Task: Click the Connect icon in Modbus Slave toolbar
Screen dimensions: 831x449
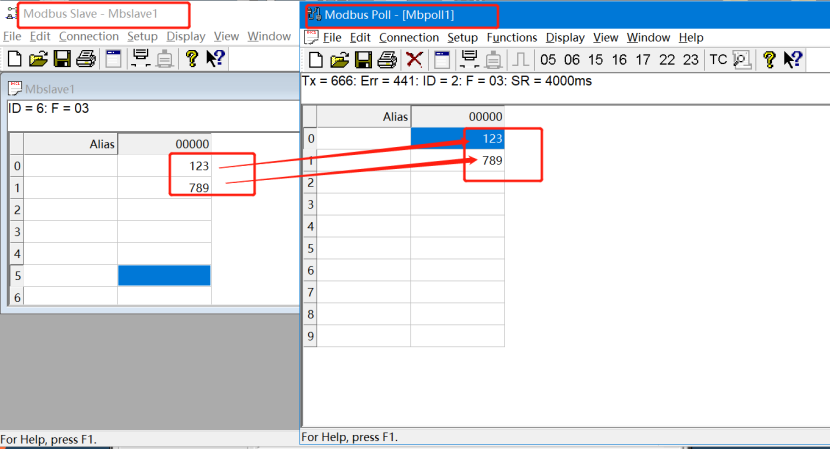Action: click(140, 59)
